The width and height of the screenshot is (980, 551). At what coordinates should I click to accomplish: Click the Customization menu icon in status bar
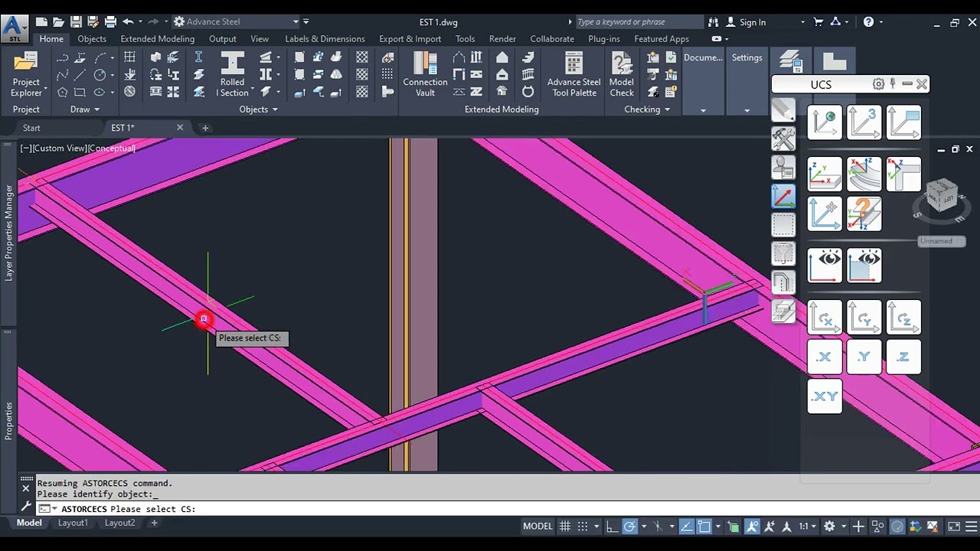click(972, 527)
